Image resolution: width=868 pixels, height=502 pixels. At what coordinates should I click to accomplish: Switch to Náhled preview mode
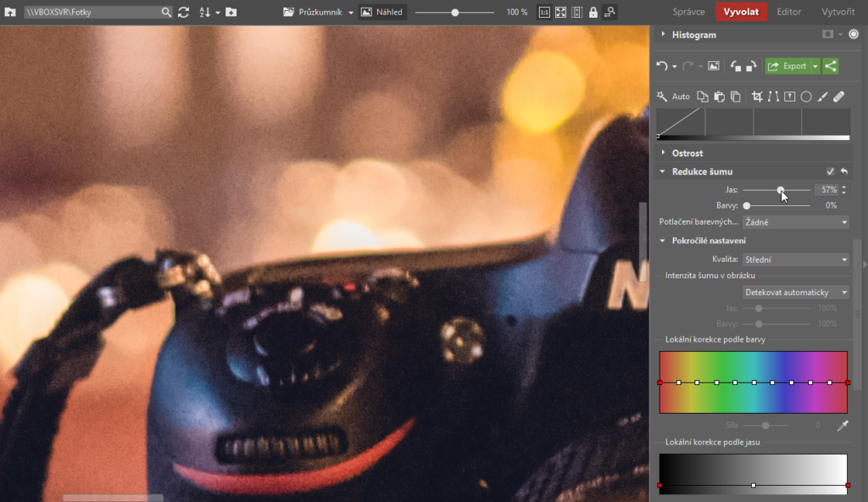382,12
